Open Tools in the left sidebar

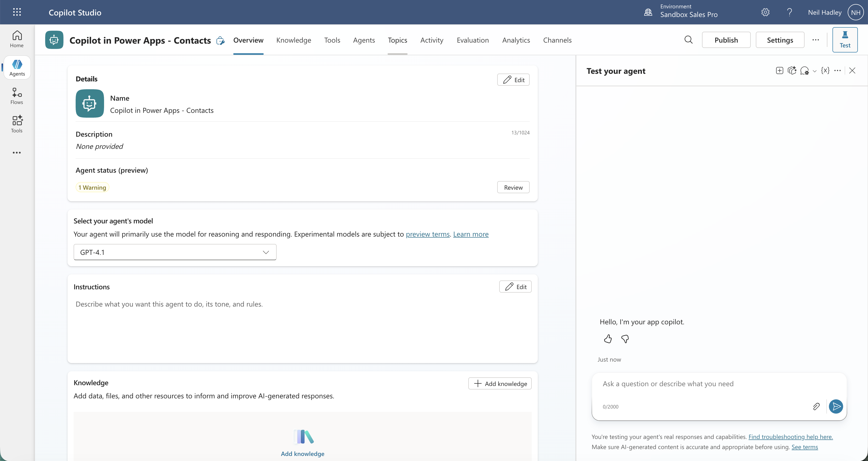(x=17, y=124)
